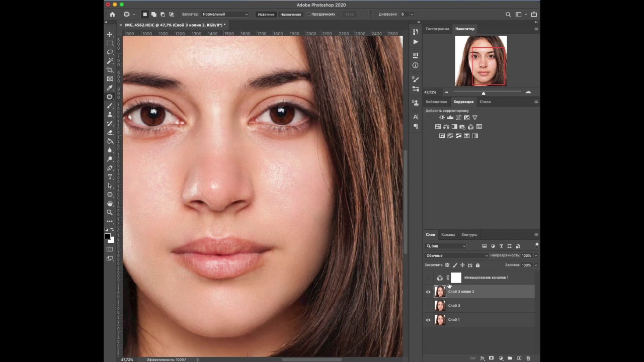Viewport: 644px width, 362px height.
Task: Open the Layers panel menu
Action: tap(536, 235)
